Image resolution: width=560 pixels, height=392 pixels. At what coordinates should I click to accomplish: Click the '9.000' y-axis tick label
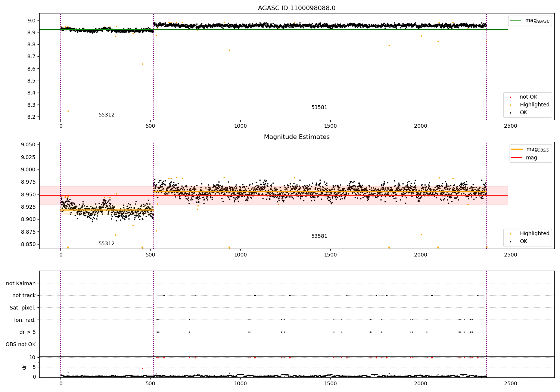click(28, 169)
